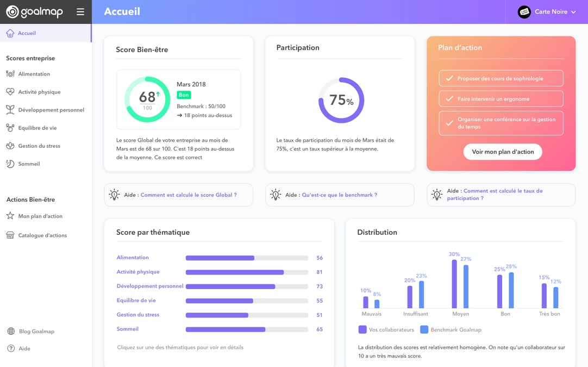Click the Accueil home icon in sidebar
The width and height of the screenshot is (588, 367).
(x=10, y=33)
